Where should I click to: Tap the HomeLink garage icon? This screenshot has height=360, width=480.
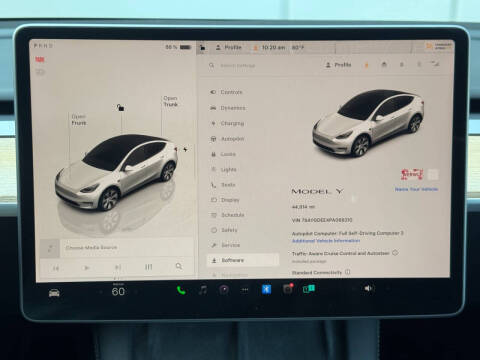384,64
